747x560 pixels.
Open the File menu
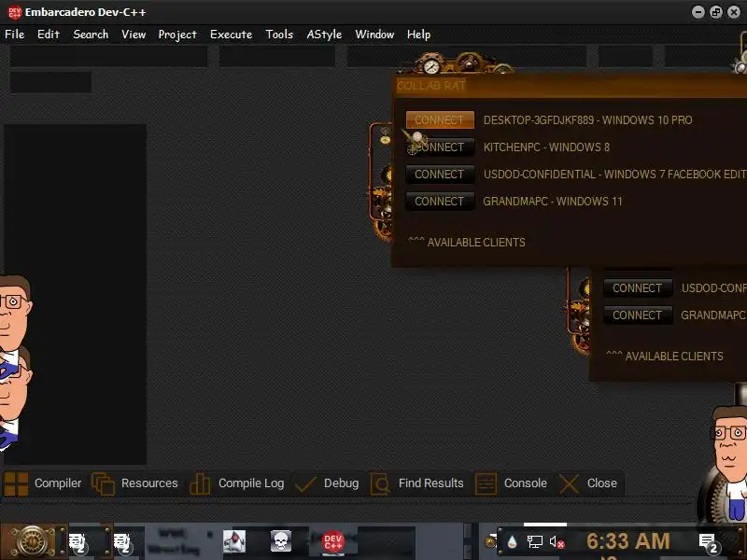click(x=14, y=35)
